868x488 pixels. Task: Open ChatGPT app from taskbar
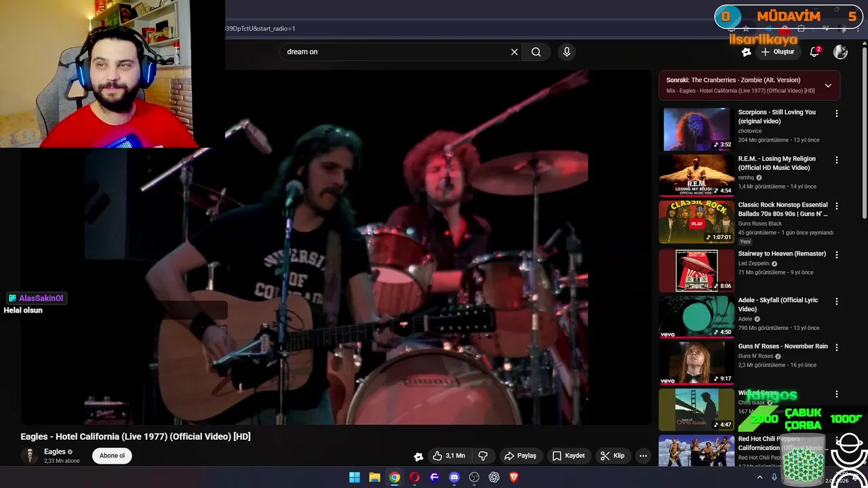coord(494,477)
